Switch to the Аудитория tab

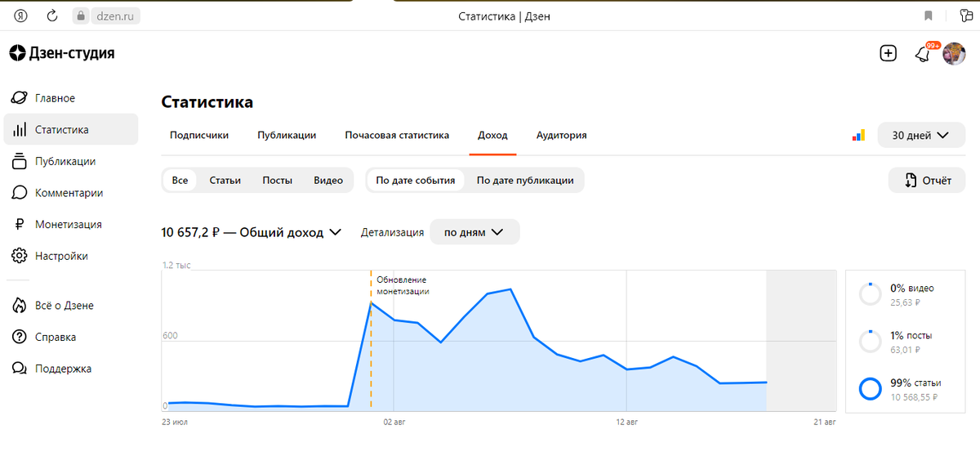[x=561, y=136]
